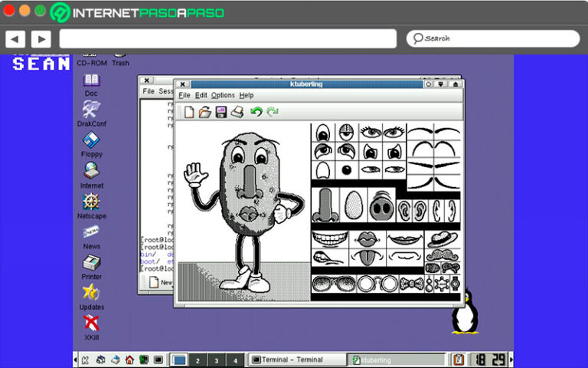Click the Floppy desktop icon
The image size is (588, 368).
pos(91,141)
